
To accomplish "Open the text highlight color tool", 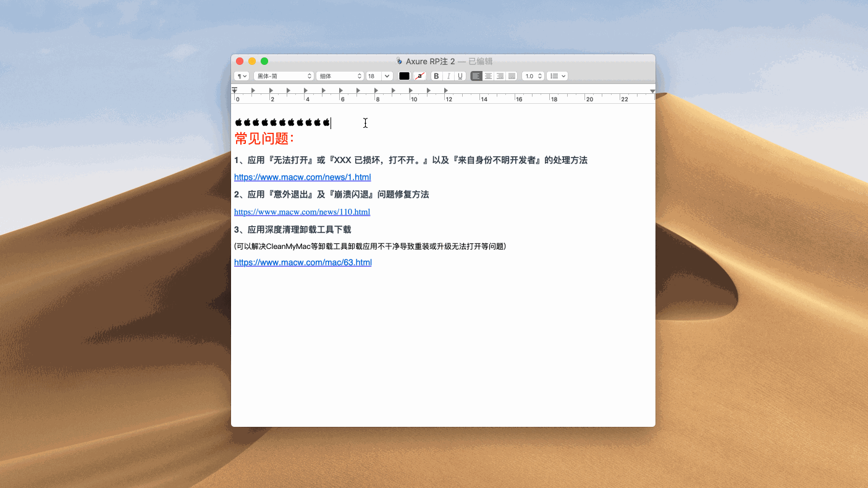I will [420, 76].
